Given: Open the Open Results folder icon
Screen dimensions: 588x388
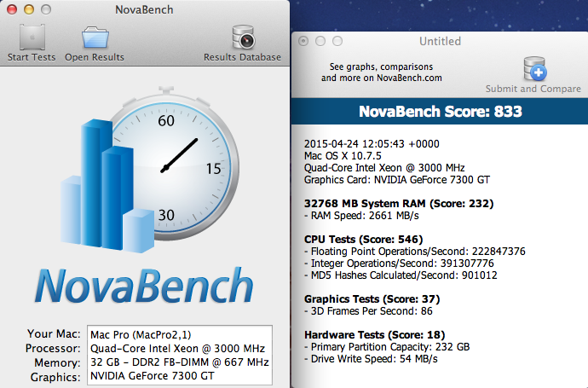Looking at the screenshot, I should pos(95,37).
